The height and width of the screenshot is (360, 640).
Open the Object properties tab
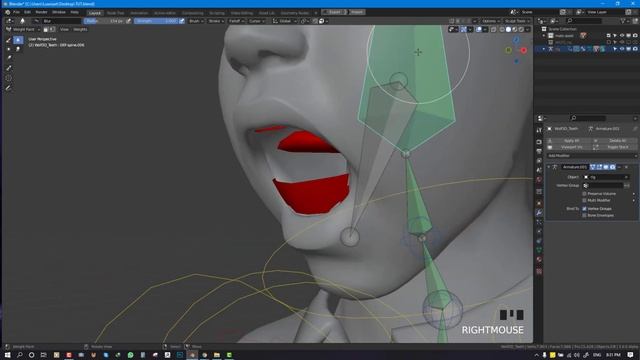click(539, 203)
